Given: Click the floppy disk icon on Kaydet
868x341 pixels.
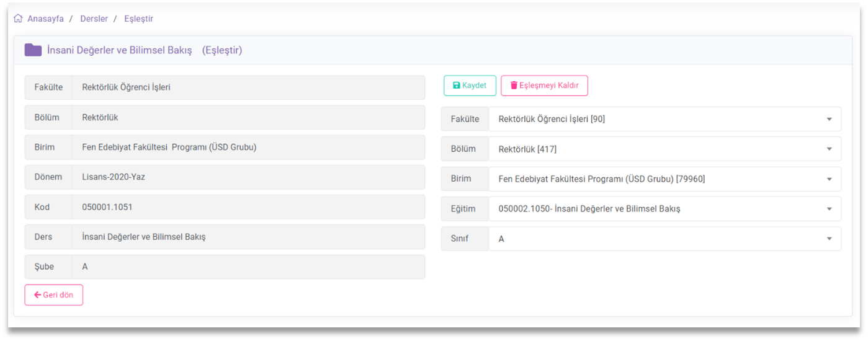Looking at the screenshot, I should [x=457, y=86].
